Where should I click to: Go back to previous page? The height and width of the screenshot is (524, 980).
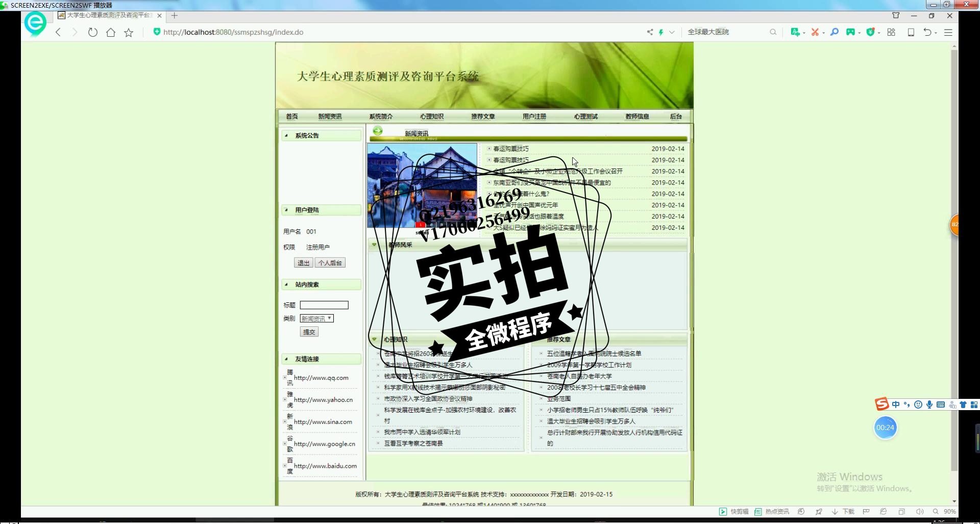pos(58,32)
